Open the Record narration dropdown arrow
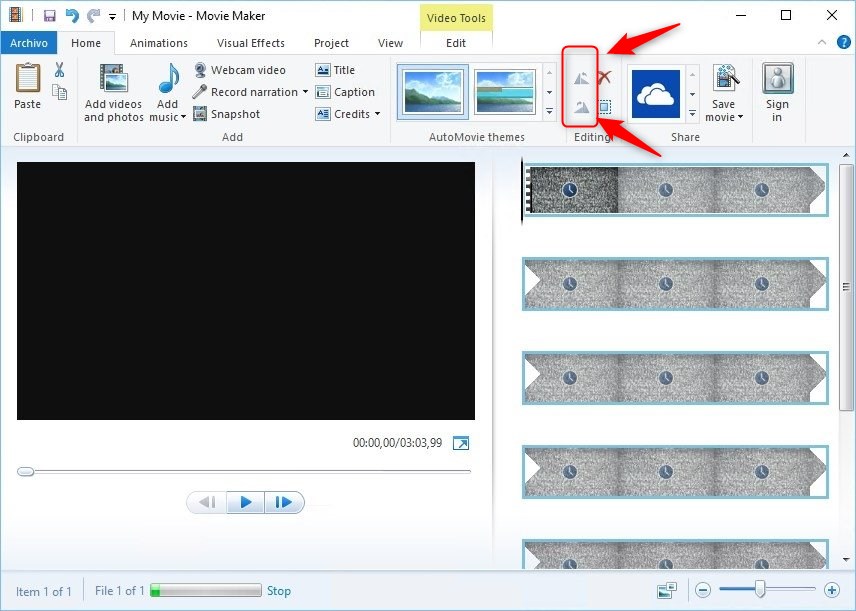This screenshot has height=611, width=856. tap(305, 92)
